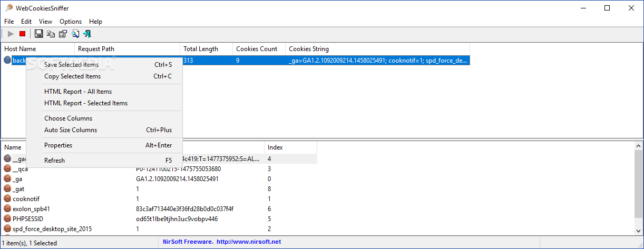Click the Exit door toolbar icon
This screenshot has height=249, width=644.
click(x=87, y=34)
